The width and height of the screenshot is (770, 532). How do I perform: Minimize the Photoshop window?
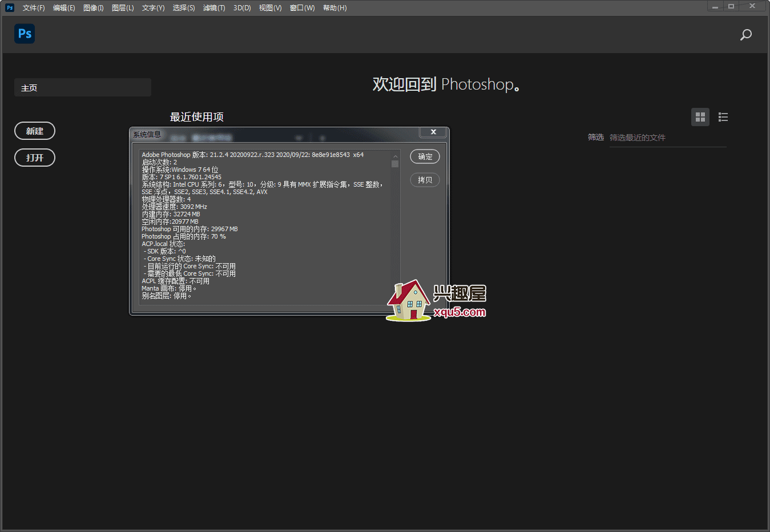coord(715,6)
